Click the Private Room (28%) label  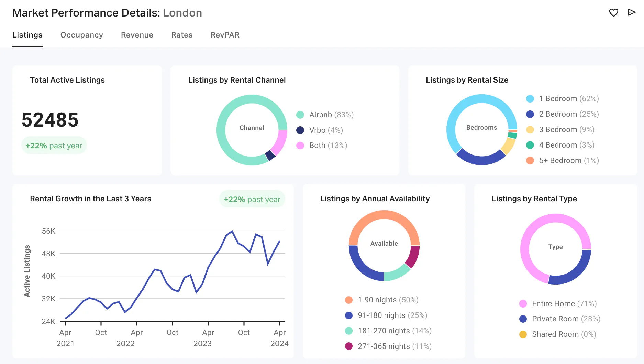(x=566, y=319)
